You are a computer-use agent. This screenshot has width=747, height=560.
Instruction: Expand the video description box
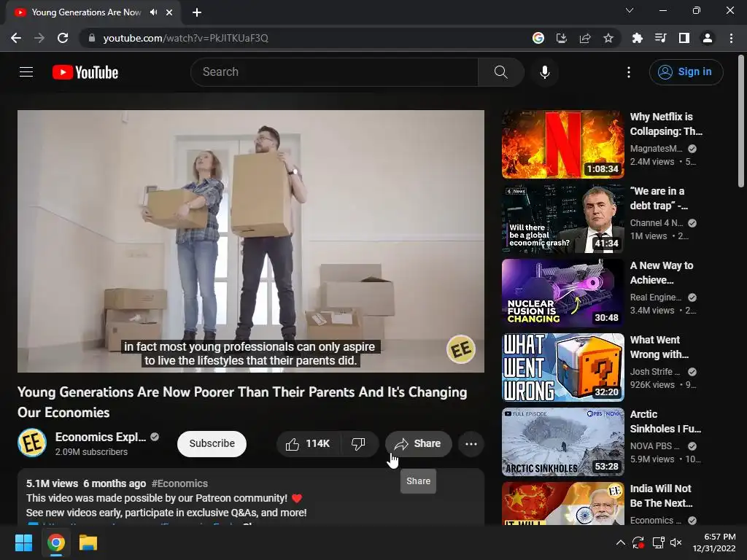tap(251, 497)
